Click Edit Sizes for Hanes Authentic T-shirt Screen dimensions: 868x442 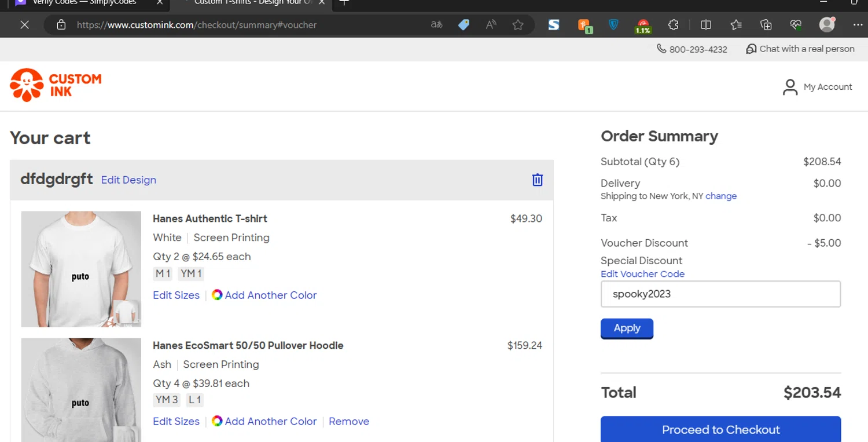coord(176,295)
